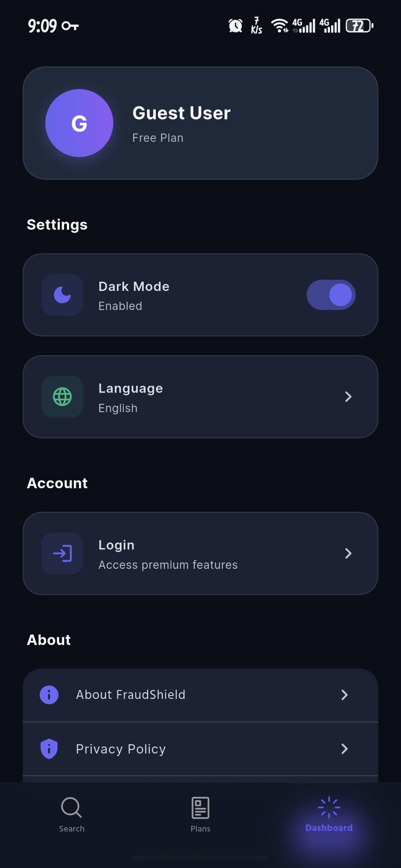Switch to the Plans tab label

coord(200,828)
